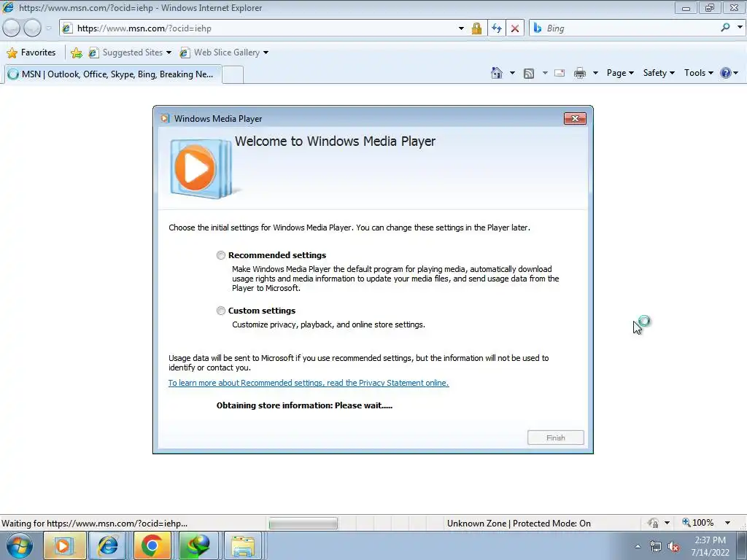Image resolution: width=747 pixels, height=560 pixels.
Task: Open the search provider dropdown
Action: coord(740,28)
